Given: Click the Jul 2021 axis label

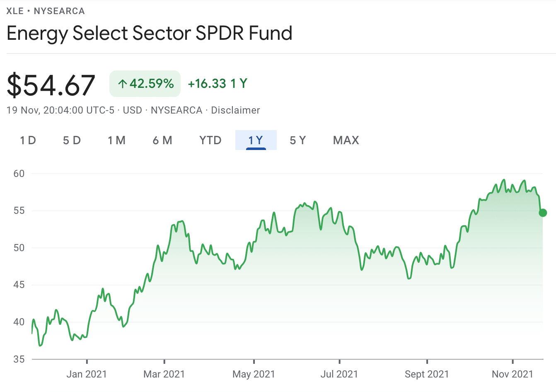Looking at the screenshot, I should [339, 374].
